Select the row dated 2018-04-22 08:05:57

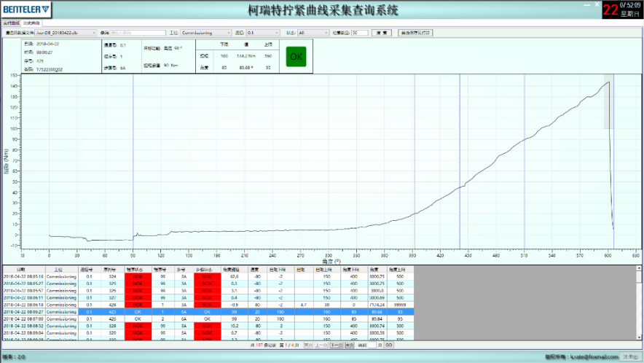click(x=208, y=291)
